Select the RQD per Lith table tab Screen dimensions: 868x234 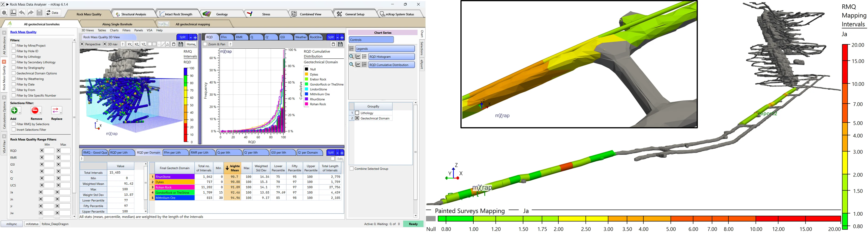click(x=122, y=153)
